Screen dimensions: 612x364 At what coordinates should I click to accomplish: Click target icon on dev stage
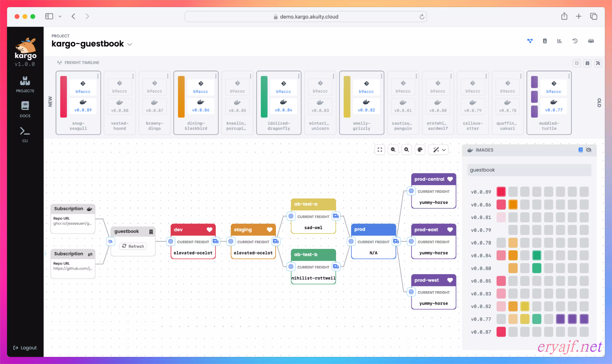click(x=171, y=241)
